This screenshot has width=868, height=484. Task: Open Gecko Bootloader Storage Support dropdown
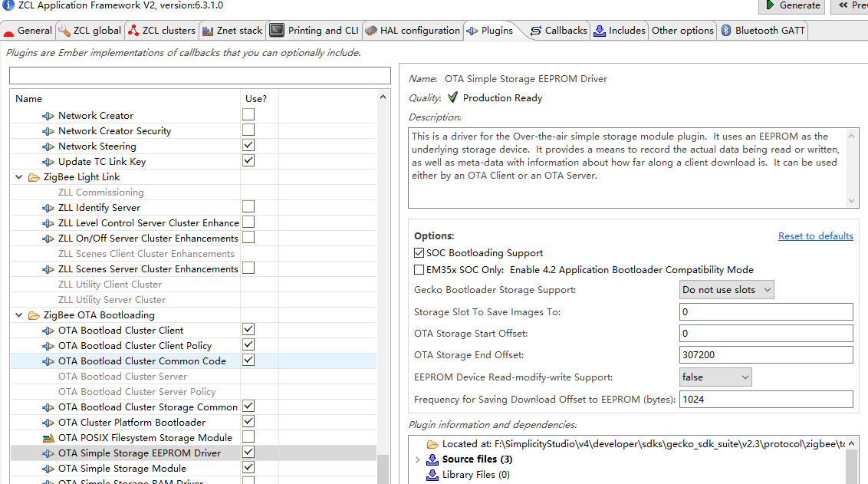click(x=727, y=290)
